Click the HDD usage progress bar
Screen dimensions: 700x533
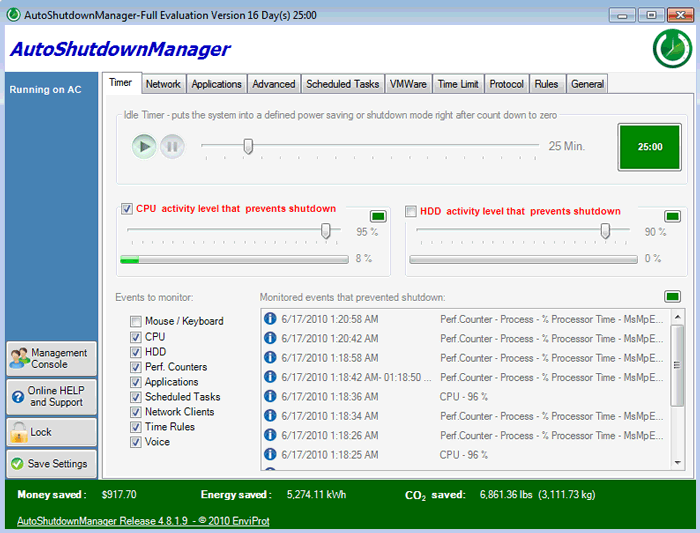[x=523, y=259]
